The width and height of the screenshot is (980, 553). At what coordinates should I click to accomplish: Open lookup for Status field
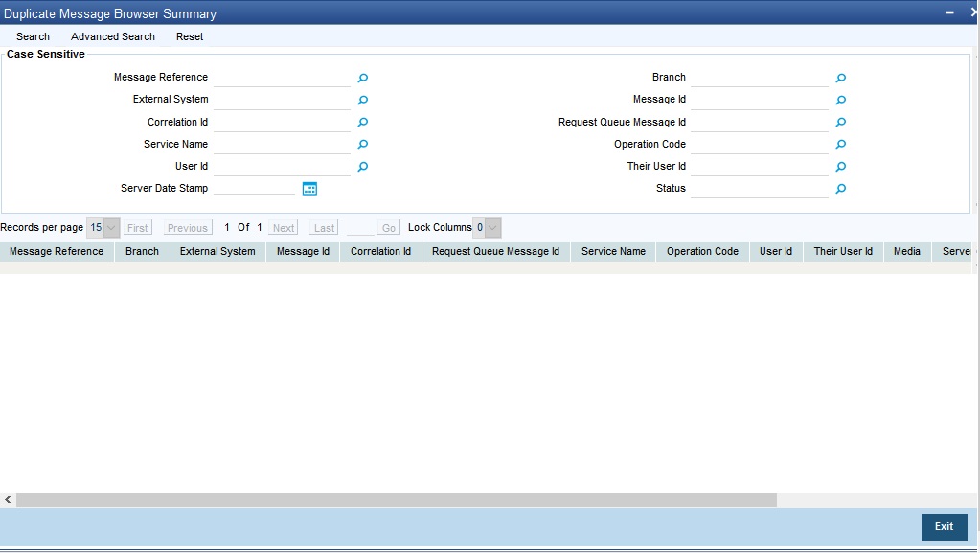pyautogui.click(x=841, y=188)
